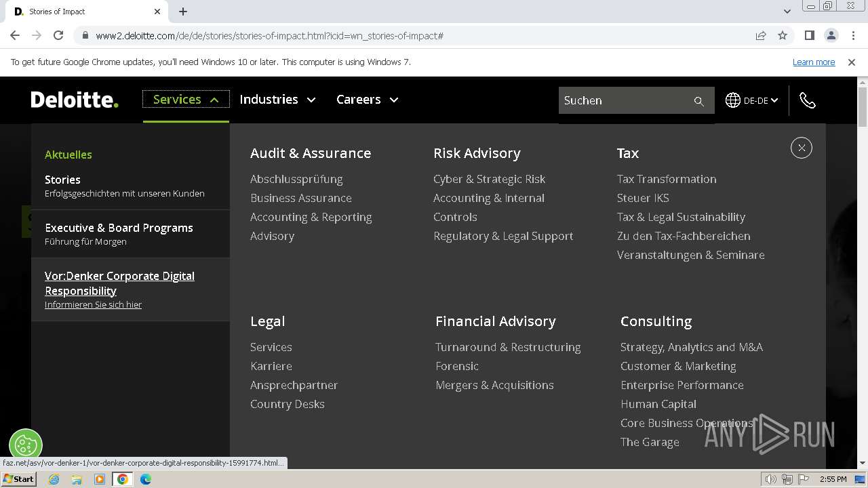Reload the page
The width and height of the screenshot is (868, 488).
(58, 35)
